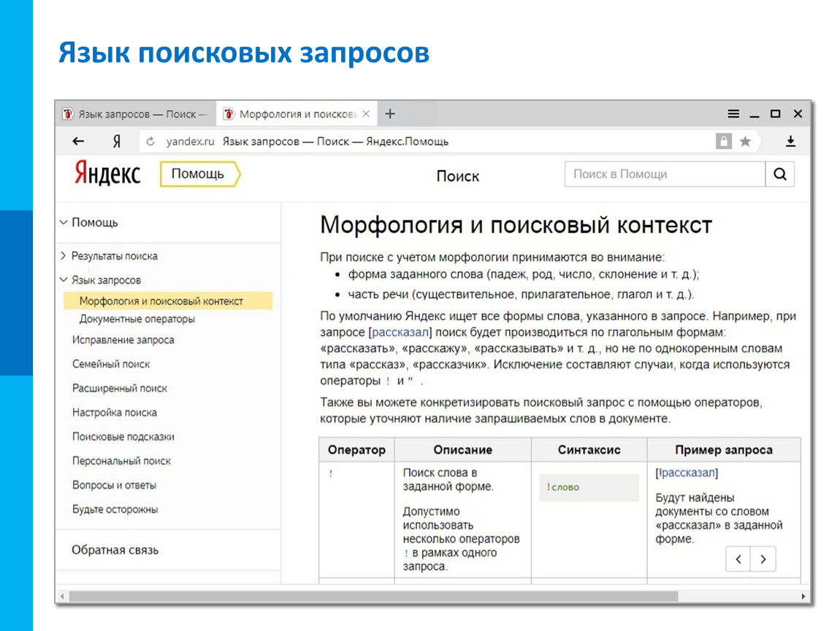Bookmark the page with the star icon
This screenshot has width=840, height=631.
click(x=745, y=142)
